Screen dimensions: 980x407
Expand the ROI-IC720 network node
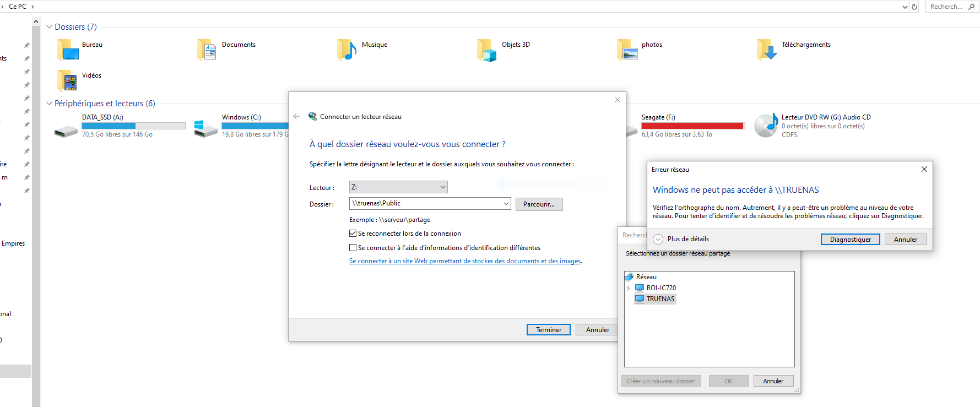click(x=629, y=288)
